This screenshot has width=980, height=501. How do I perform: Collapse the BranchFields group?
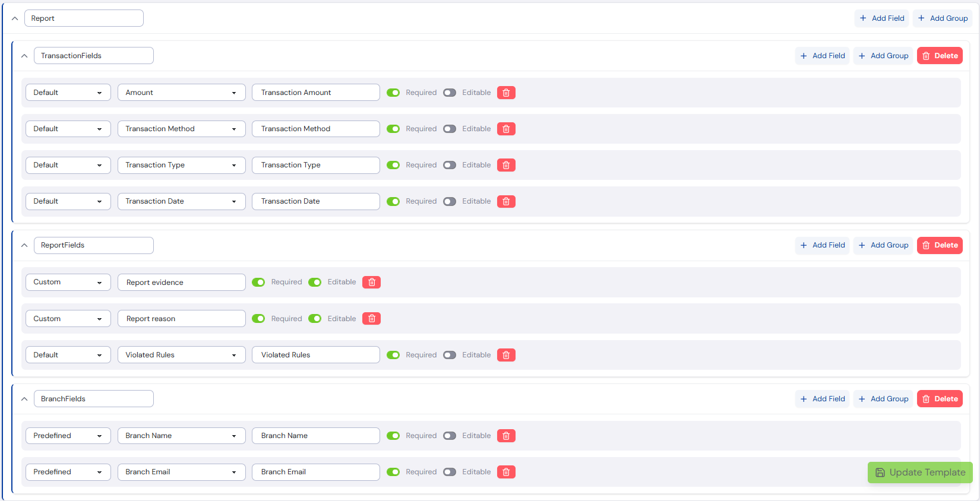click(x=24, y=399)
